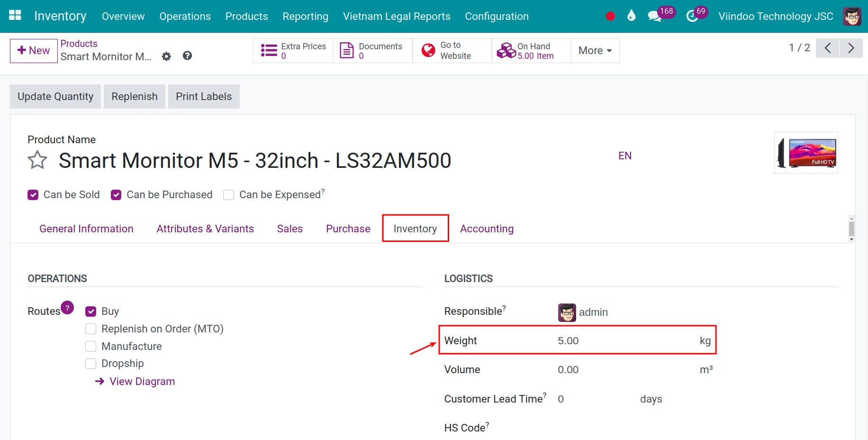Click the tab bar scrollbar
This screenshot has height=440, width=868.
[x=851, y=229]
